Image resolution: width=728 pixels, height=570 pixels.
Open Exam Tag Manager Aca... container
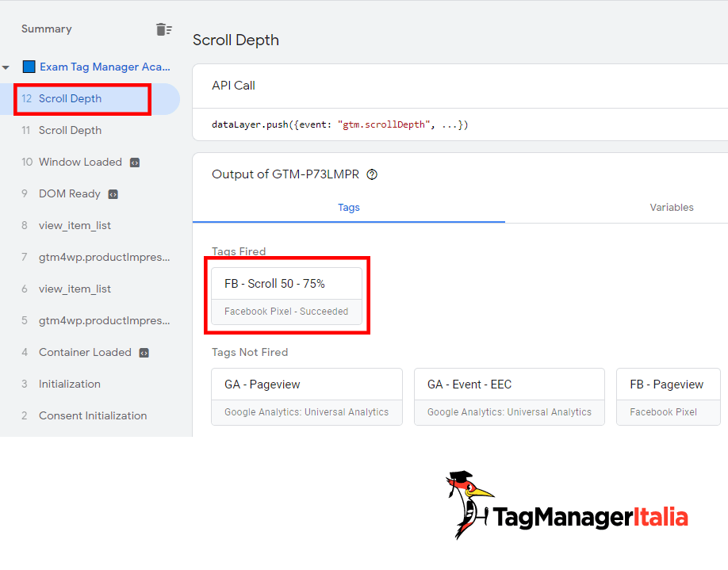click(105, 67)
